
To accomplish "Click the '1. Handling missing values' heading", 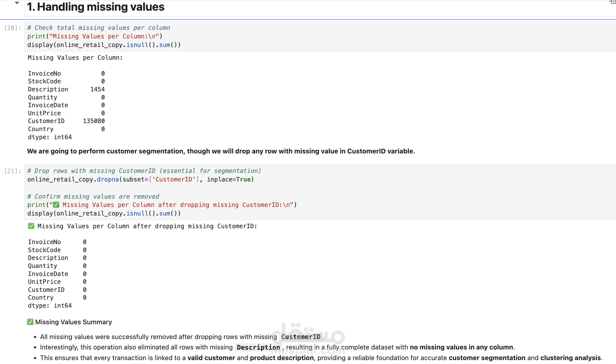I will click(96, 7).
